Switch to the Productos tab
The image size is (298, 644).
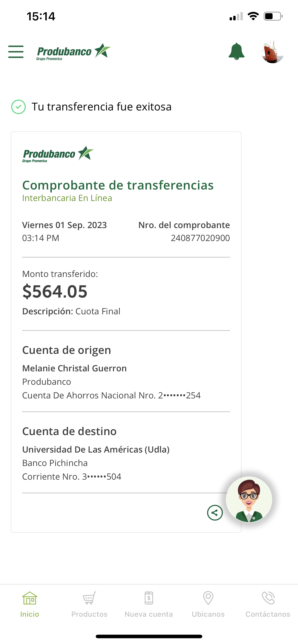click(89, 604)
